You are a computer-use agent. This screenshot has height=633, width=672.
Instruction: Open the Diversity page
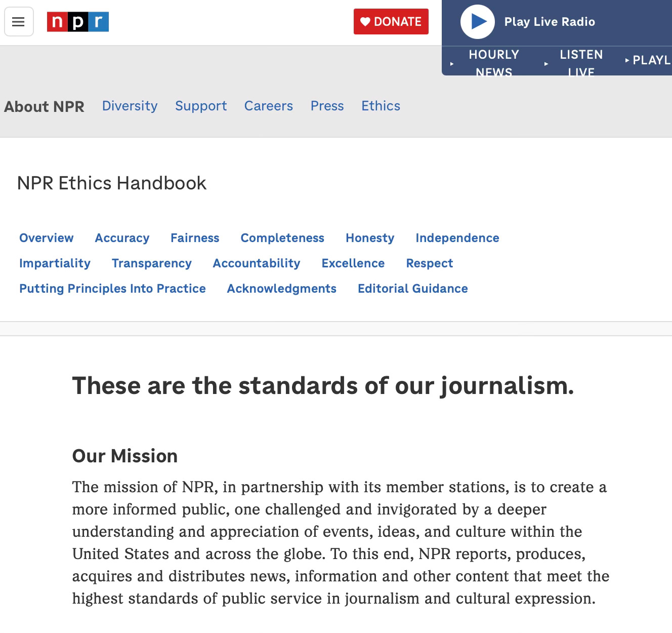tap(130, 106)
